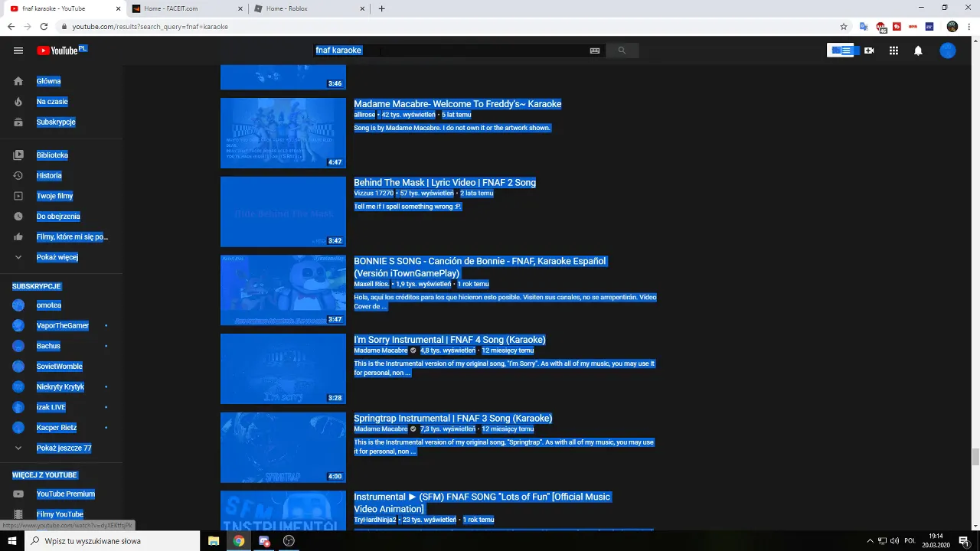Open the Historia history icon
This screenshot has height=551, width=980.
[x=18, y=176]
